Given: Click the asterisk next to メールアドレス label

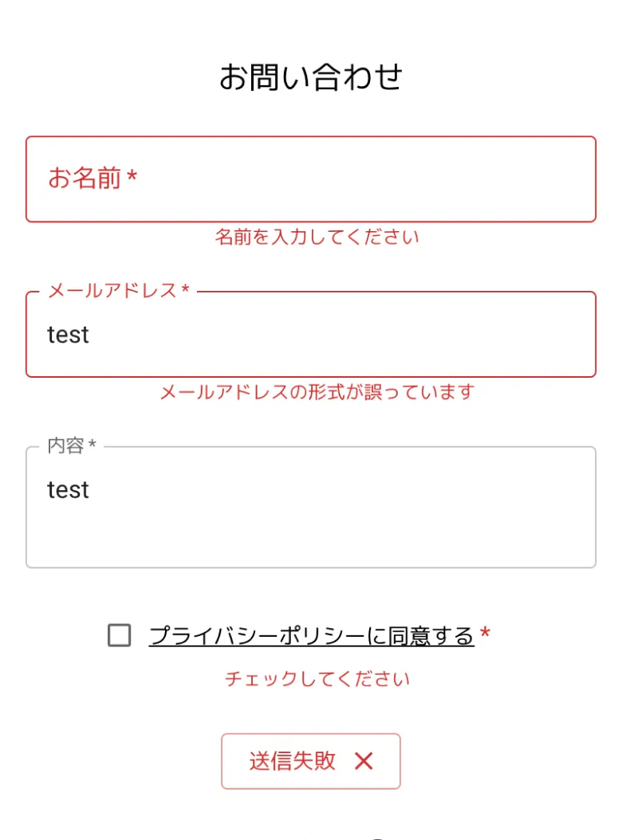Looking at the screenshot, I should click(x=186, y=289).
